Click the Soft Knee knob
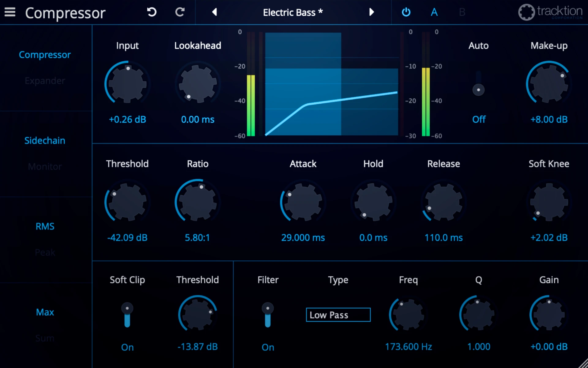This screenshot has width=588, height=368. point(549,202)
